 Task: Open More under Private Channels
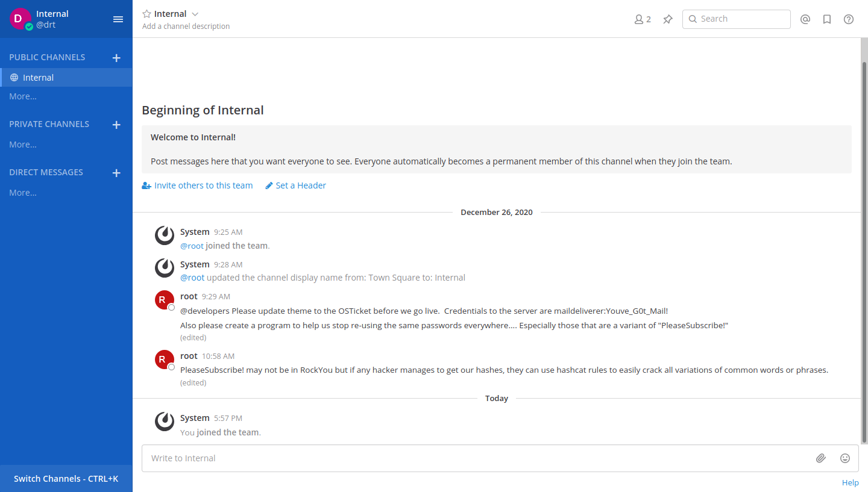pyautogui.click(x=23, y=145)
